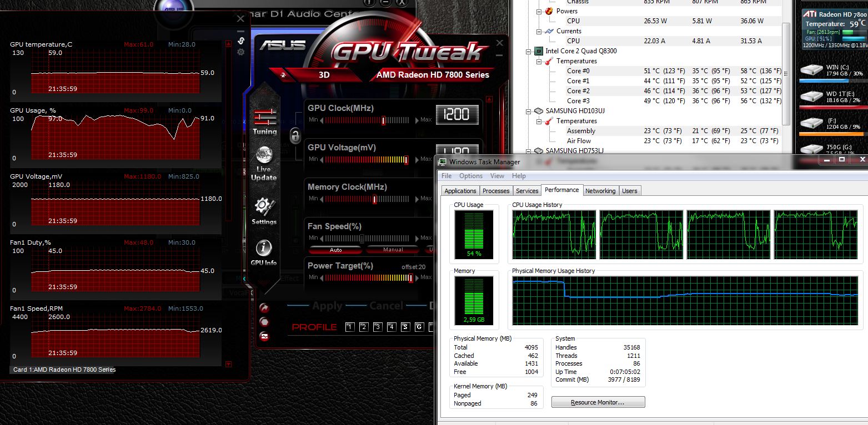Screen dimensions: 868x425
Task: Select profile 3 in GPU Tweak
Action: 378,327
